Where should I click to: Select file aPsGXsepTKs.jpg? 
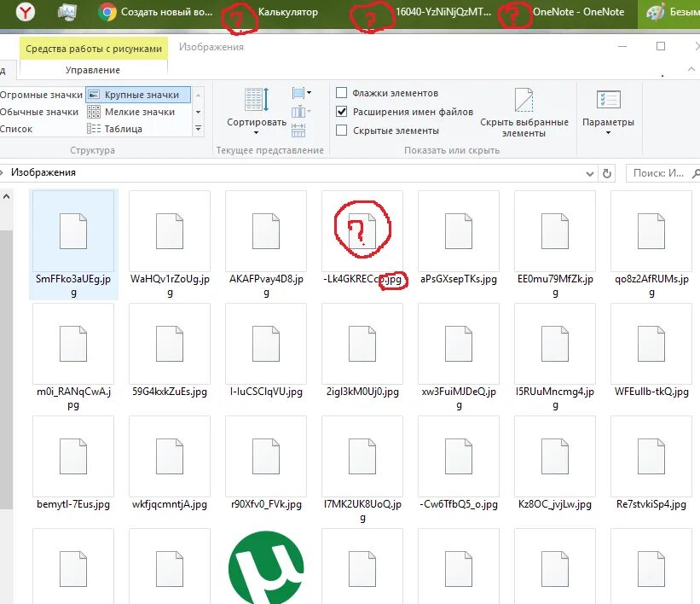click(459, 239)
